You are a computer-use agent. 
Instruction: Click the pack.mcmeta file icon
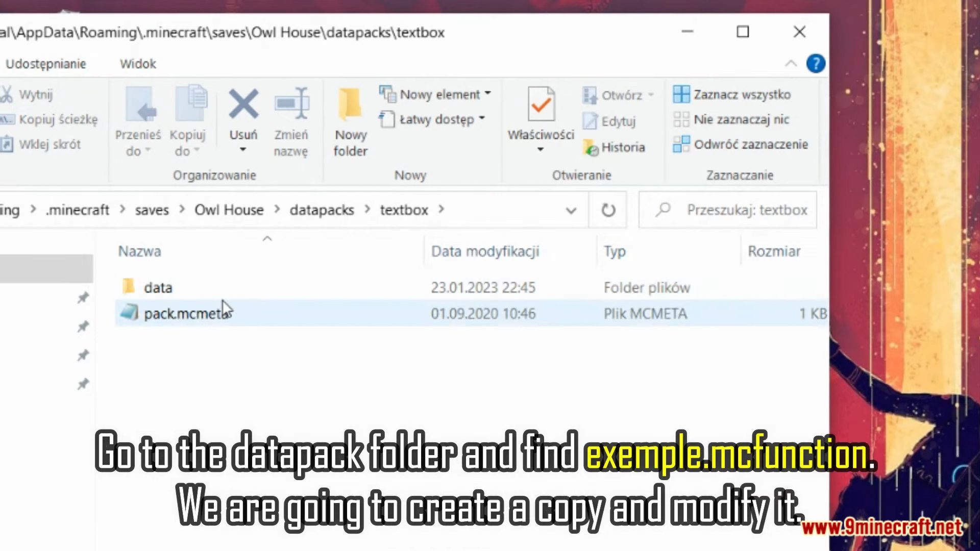pyautogui.click(x=129, y=312)
